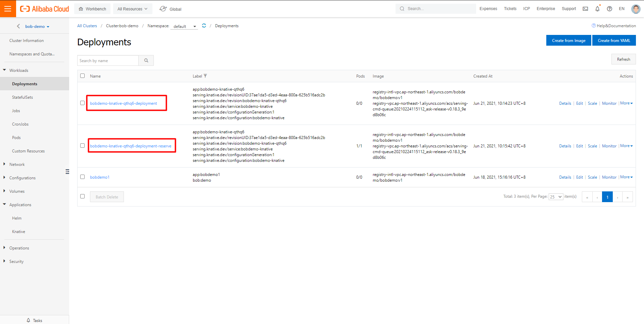Select StatefulSets in the sidebar
644x324 pixels.
[22, 97]
